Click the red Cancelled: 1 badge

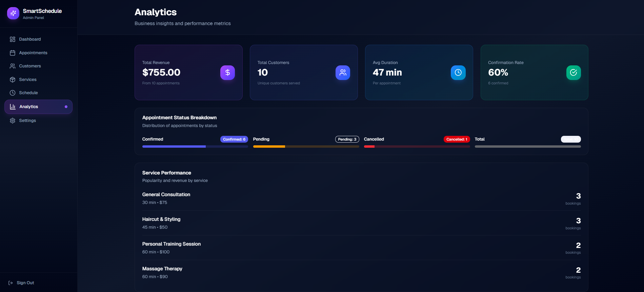(x=457, y=139)
